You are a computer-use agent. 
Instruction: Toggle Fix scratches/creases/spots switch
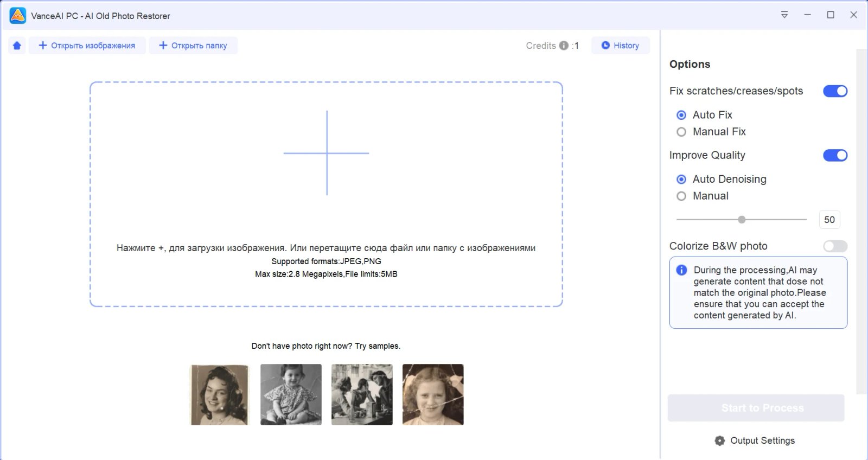click(x=835, y=91)
